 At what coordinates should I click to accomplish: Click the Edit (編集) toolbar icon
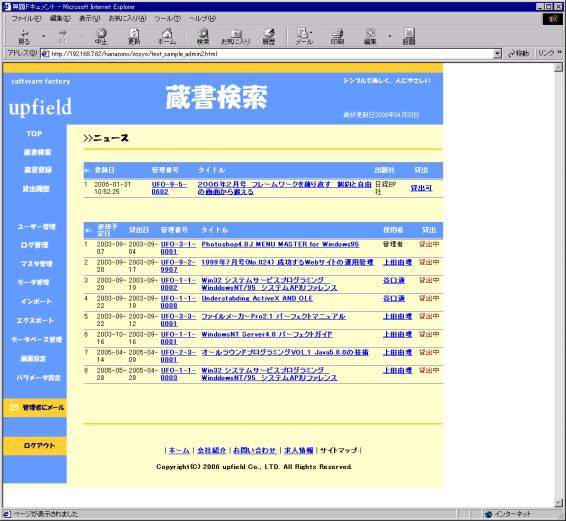pyautogui.click(x=370, y=36)
